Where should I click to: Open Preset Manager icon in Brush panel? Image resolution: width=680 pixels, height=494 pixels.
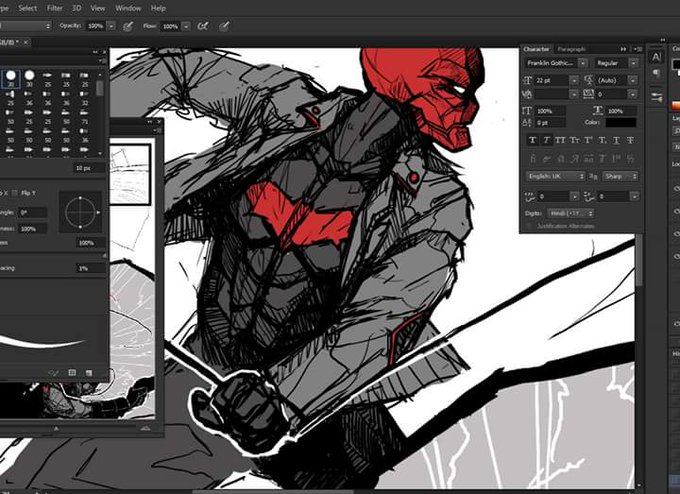pyautogui.click(x=72, y=373)
